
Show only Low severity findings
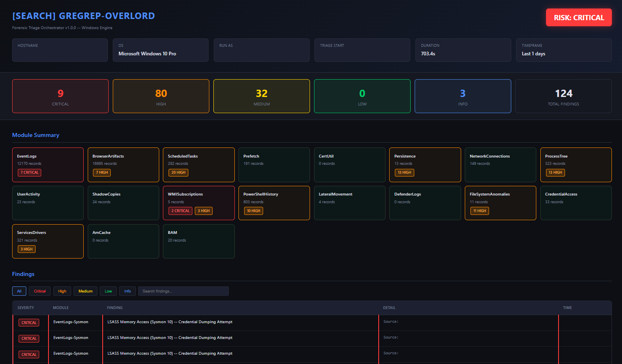pyautogui.click(x=108, y=291)
